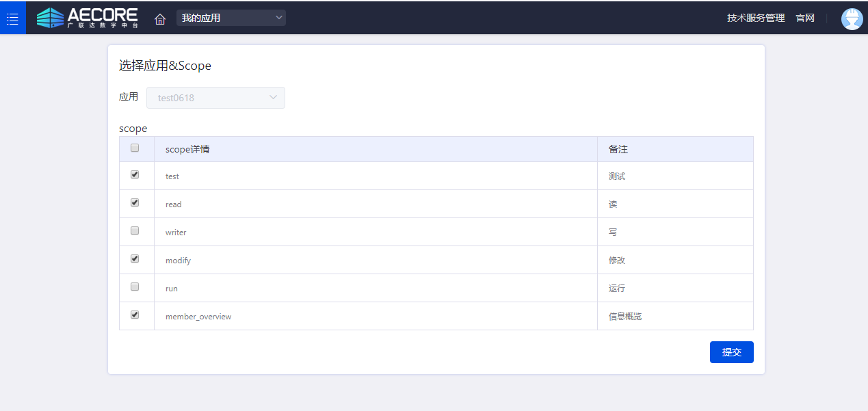Uncheck the modify scope checkbox
The image size is (868, 411).
(135, 259)
